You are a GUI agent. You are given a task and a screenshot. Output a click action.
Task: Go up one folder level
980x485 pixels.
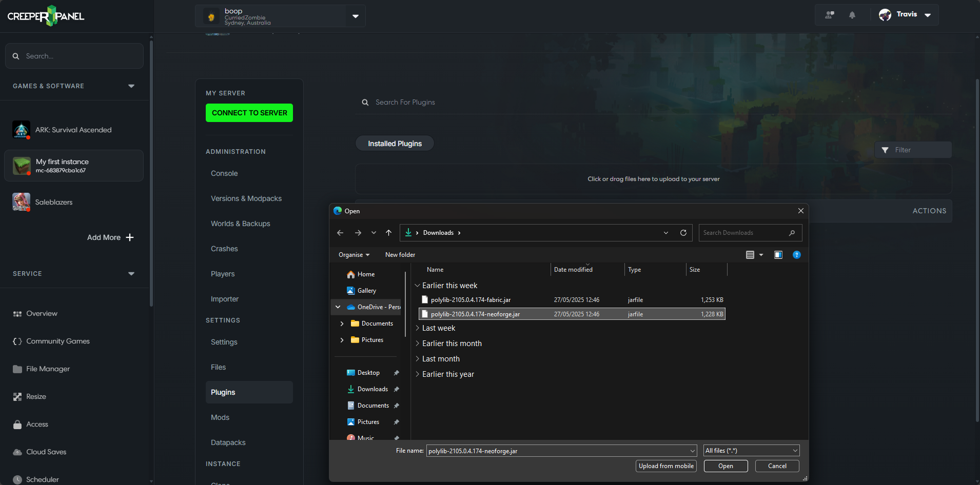pyautogui.click(x=388, y=233)
